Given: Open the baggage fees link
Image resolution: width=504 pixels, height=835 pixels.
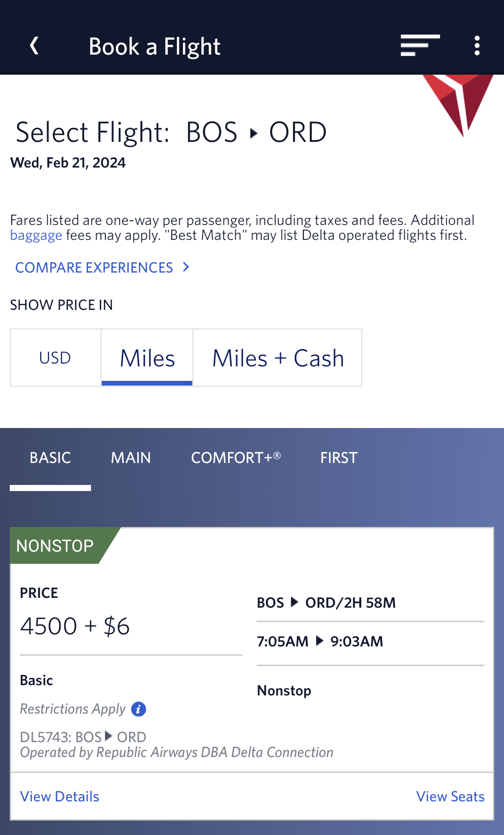Looking at the screenshot, I should [36, 235].
